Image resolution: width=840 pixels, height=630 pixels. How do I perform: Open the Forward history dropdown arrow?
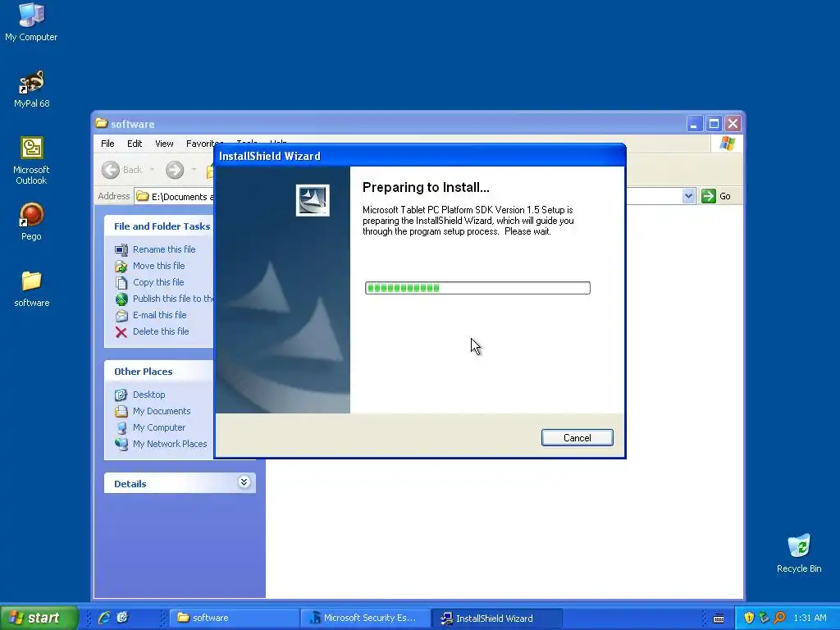click(x=194, y=170)
